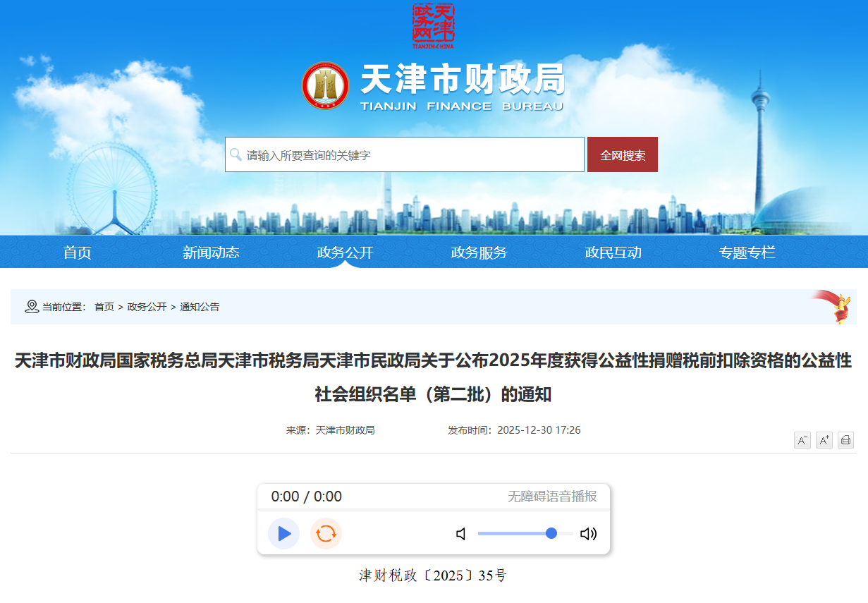Raise volume via right loudspeaker icon
868x603 pixels.
point(588,534)
